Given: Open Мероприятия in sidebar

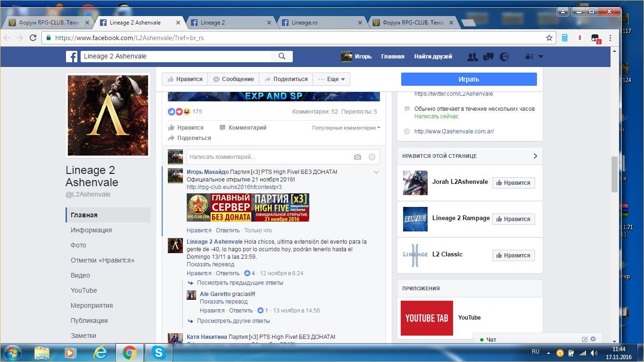Looking at the screenshot, I should pos(92,305).
